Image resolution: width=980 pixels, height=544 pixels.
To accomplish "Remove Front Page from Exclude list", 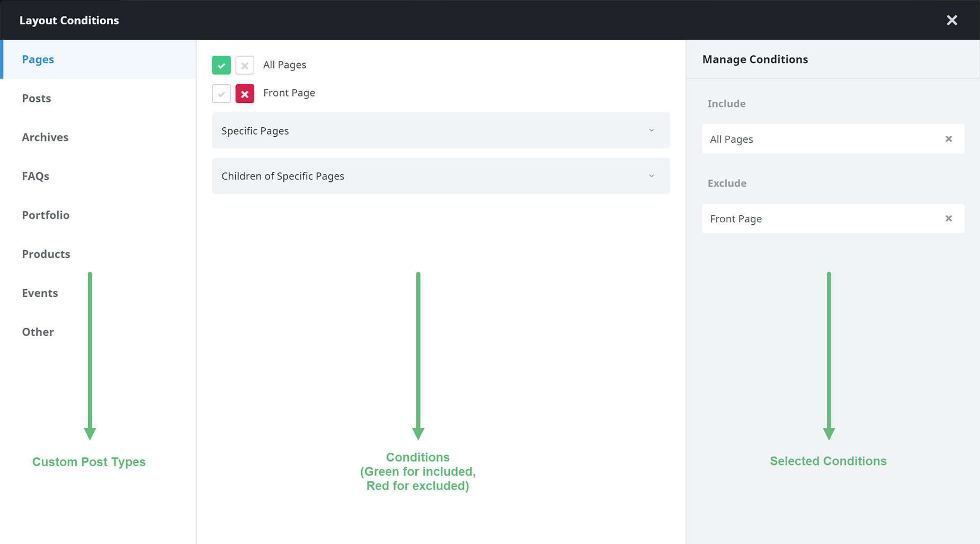I will (949, 218).
